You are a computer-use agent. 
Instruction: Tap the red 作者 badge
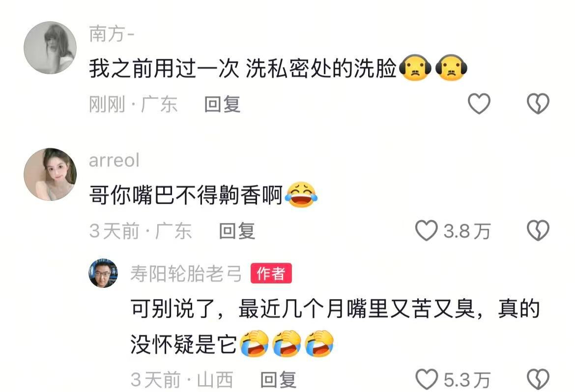coord(271,273)
